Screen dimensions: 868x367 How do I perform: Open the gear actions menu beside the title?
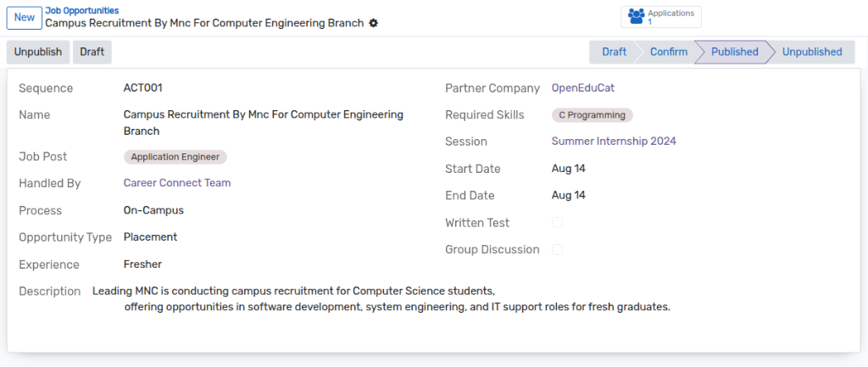(x=374, y=23)
